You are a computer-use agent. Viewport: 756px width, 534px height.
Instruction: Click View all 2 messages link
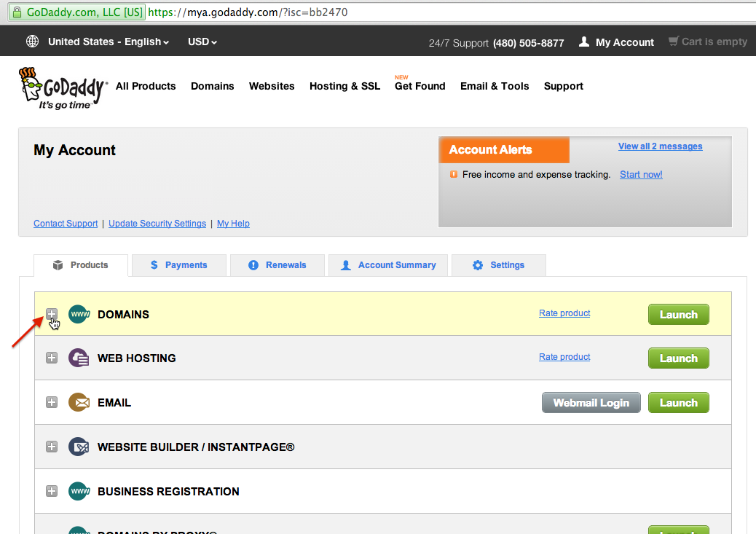point(660,146)
